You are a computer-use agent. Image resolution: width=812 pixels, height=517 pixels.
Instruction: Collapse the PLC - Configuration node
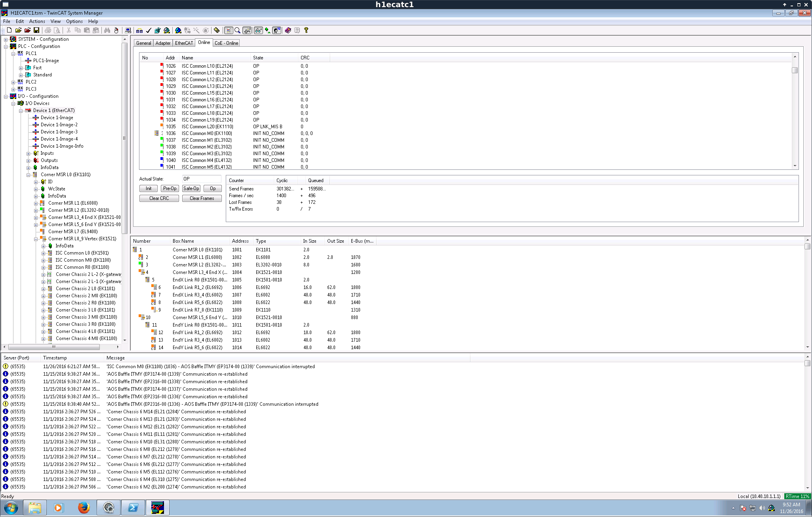click(x=6, y=46)
